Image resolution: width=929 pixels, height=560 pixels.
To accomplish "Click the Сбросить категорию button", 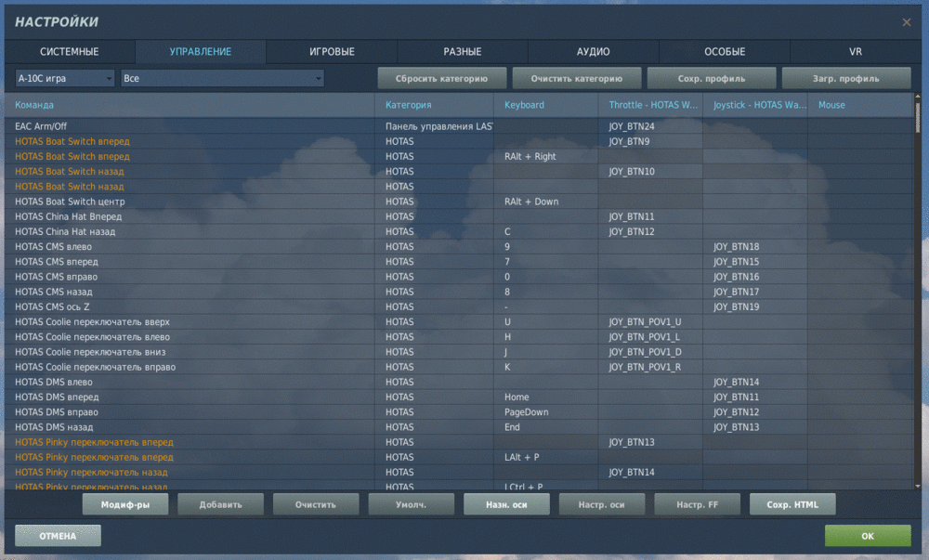I will (x=442, y=78).
